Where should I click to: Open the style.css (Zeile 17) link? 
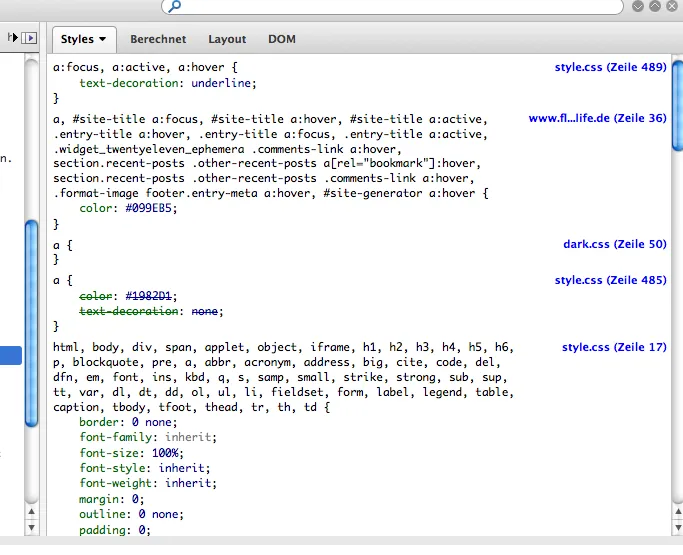click(614, 347)
